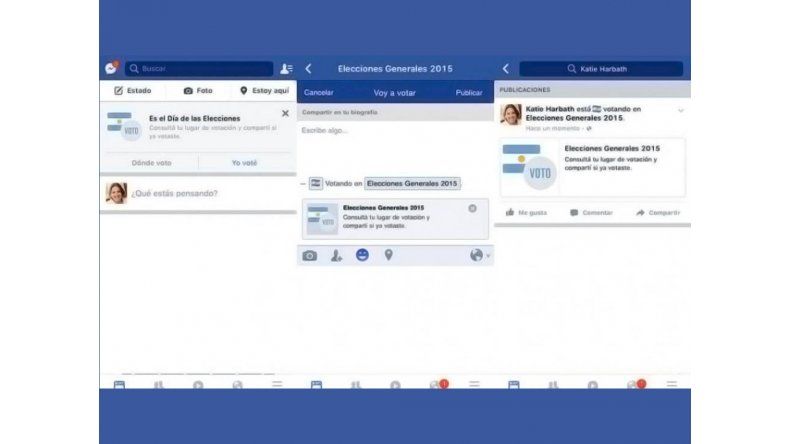Tap Comentar on the post

coord(591,213)
